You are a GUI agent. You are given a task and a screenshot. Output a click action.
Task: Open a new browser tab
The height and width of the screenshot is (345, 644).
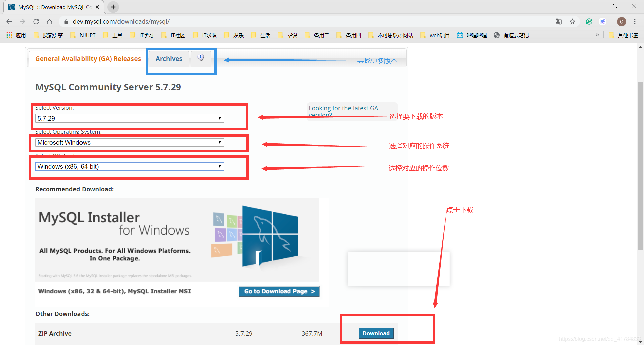pos(113,7)
